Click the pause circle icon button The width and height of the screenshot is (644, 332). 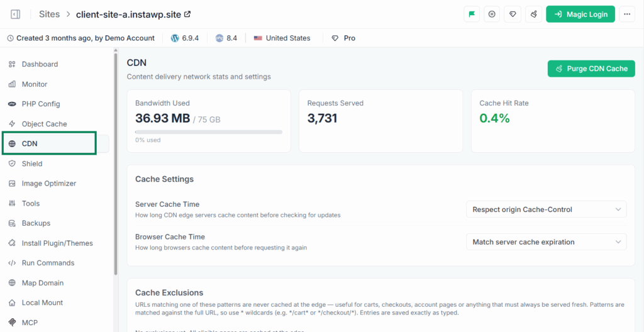coord(492,14)
